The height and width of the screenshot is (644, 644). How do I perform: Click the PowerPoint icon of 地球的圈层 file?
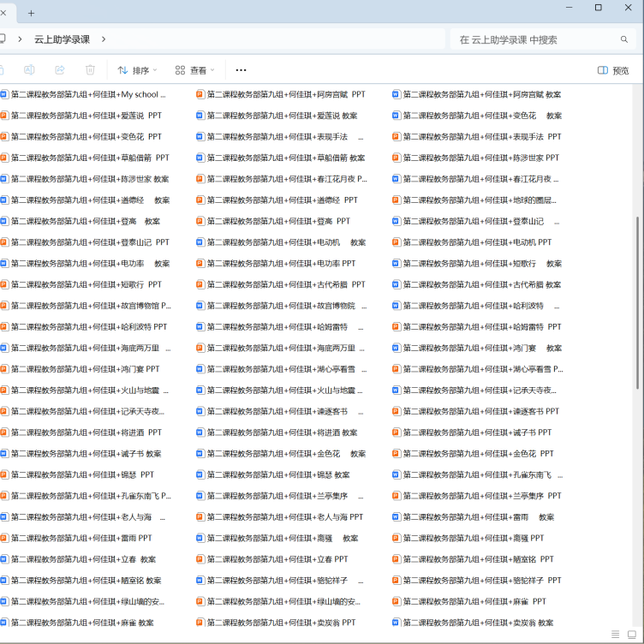(396, 200)
